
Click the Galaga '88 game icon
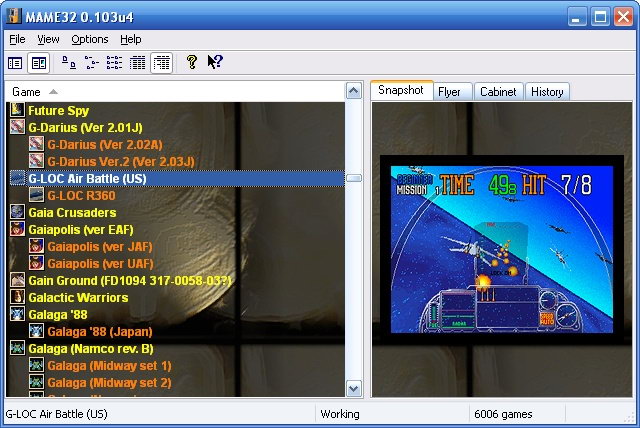17,314
